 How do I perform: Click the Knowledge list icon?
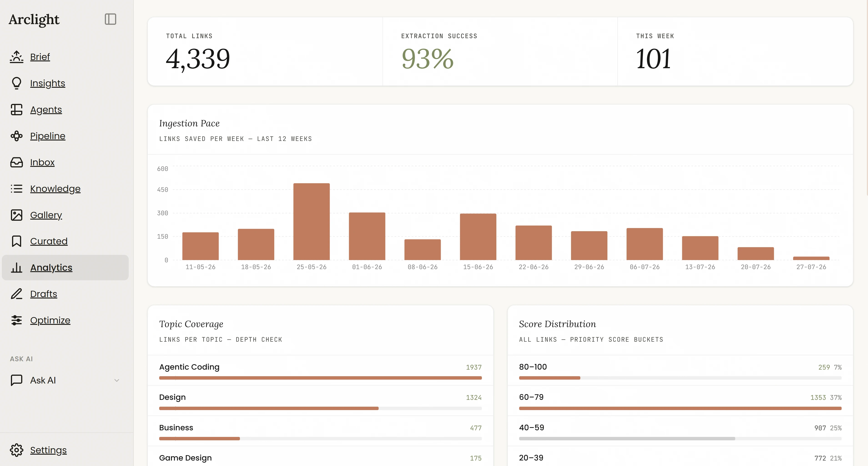tap(17, 188)
